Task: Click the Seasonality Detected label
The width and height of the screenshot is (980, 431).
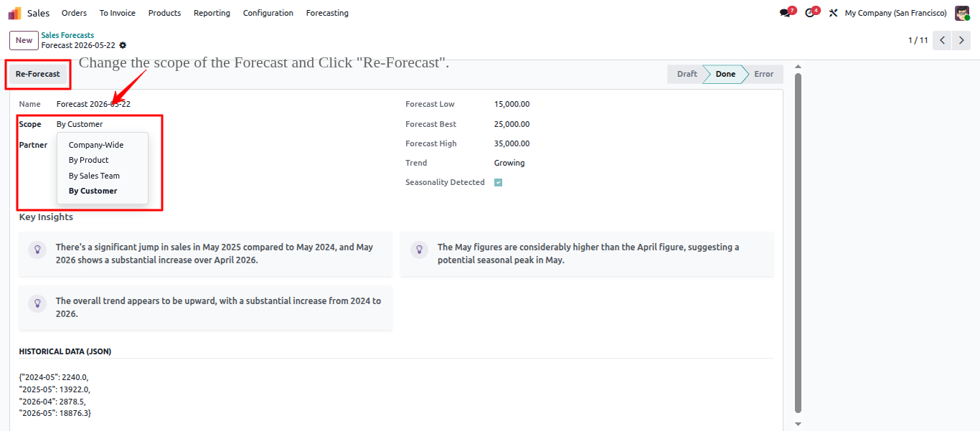Action: point(445,182)
